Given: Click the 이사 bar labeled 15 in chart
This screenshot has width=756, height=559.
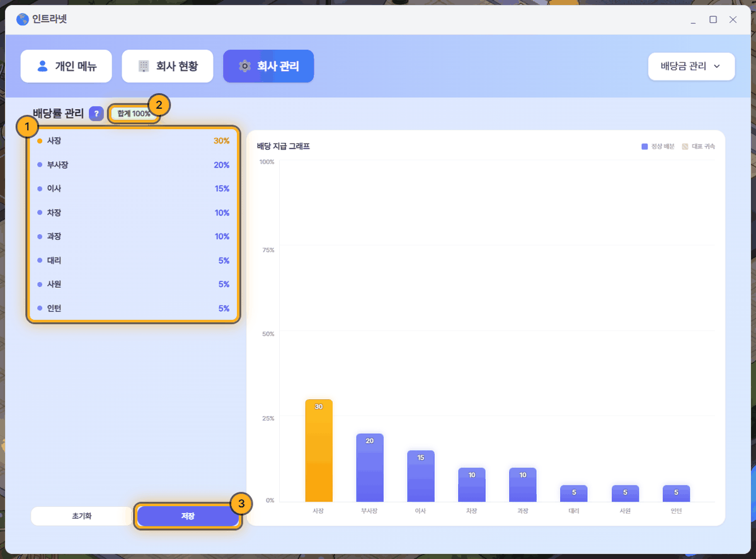Looking at the screenshot, I should pos(421,477).
